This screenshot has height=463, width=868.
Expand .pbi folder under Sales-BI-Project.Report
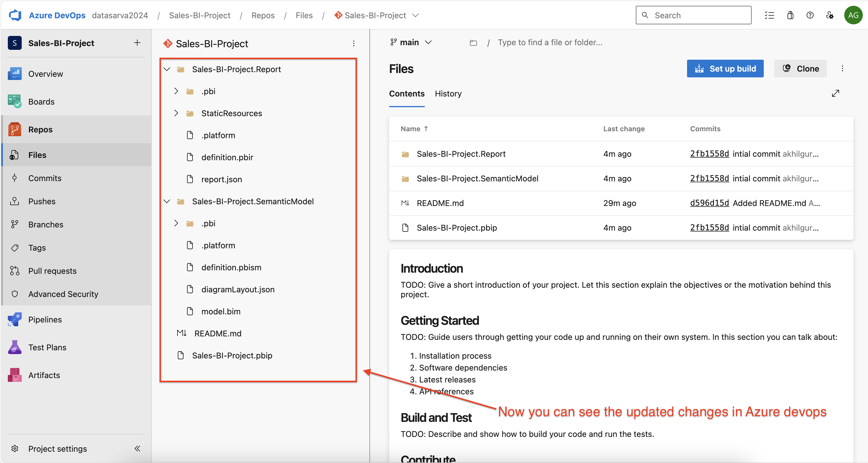176,91
